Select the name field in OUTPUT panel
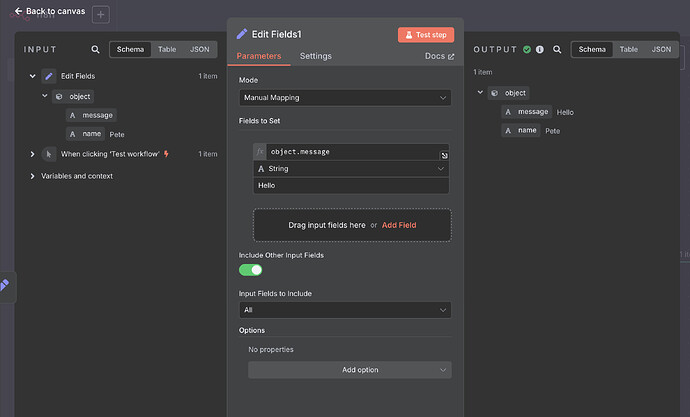 (521, 130)
